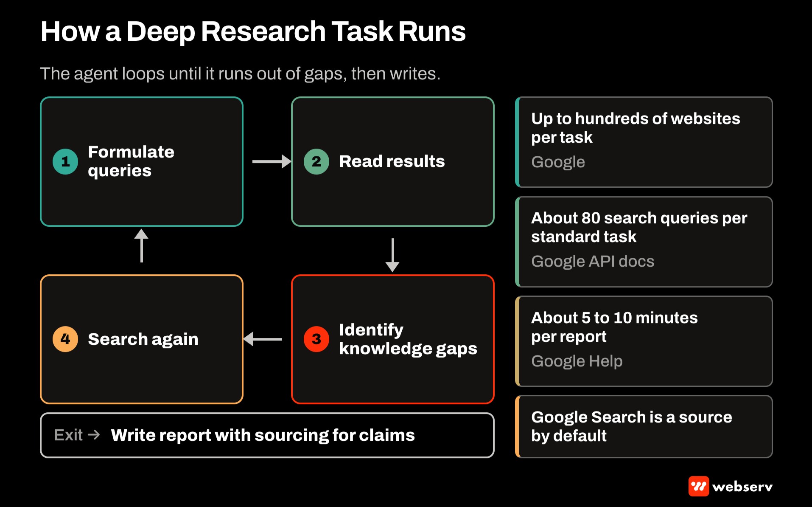Select the Formulate queries step box
The height and width of the screenshot is (507, 812).
pos(142,161)
